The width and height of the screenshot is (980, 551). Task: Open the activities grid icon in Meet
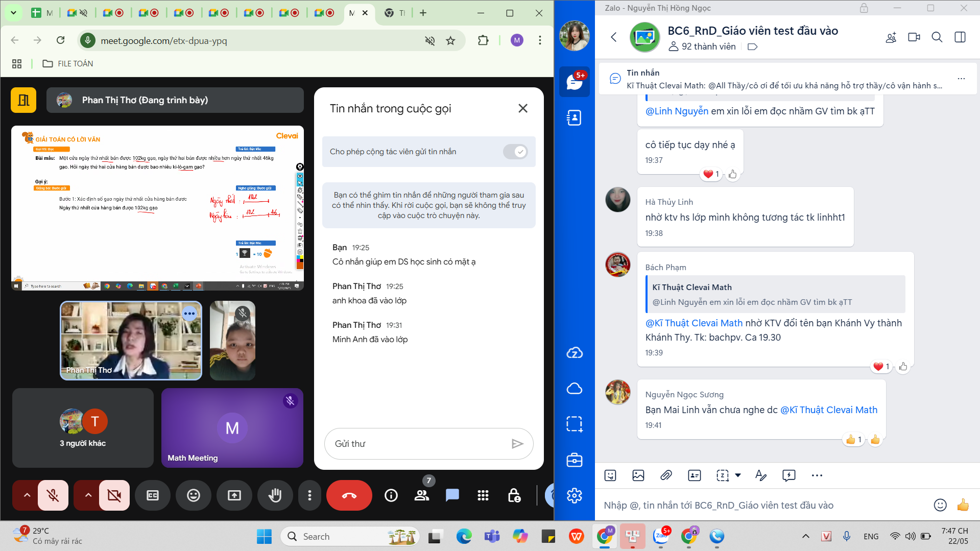tap(483, 495)
